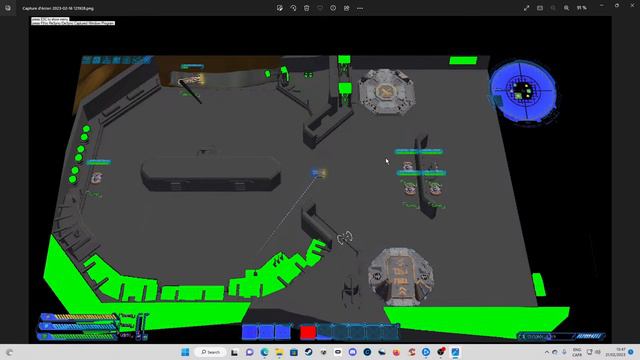Open Task View from the taskbar

coord(235,352)
